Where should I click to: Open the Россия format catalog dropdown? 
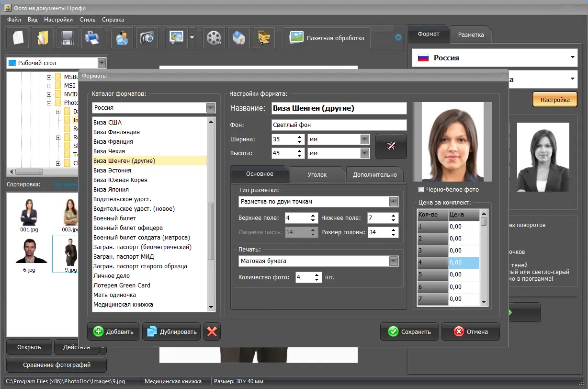click(x=211, y=108)
